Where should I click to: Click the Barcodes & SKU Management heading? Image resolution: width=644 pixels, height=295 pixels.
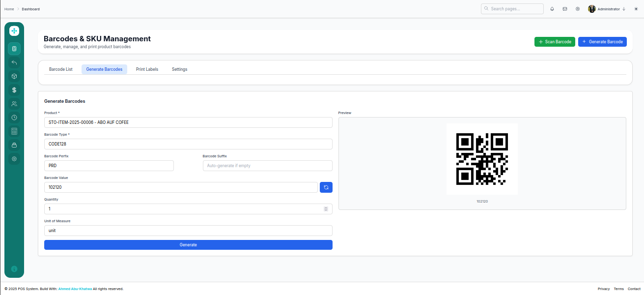point(97,39)
